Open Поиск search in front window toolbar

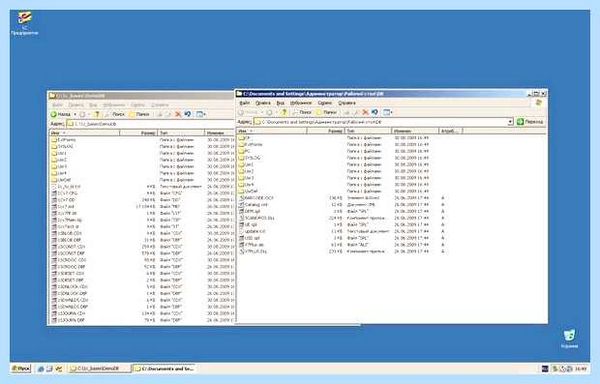click(301, 112)
